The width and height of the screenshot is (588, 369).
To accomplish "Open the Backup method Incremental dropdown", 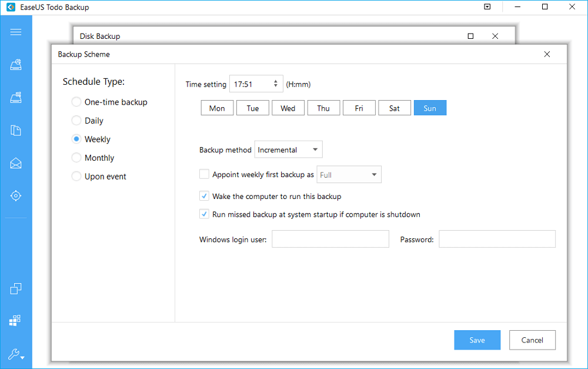I will (x=288, y=149).
